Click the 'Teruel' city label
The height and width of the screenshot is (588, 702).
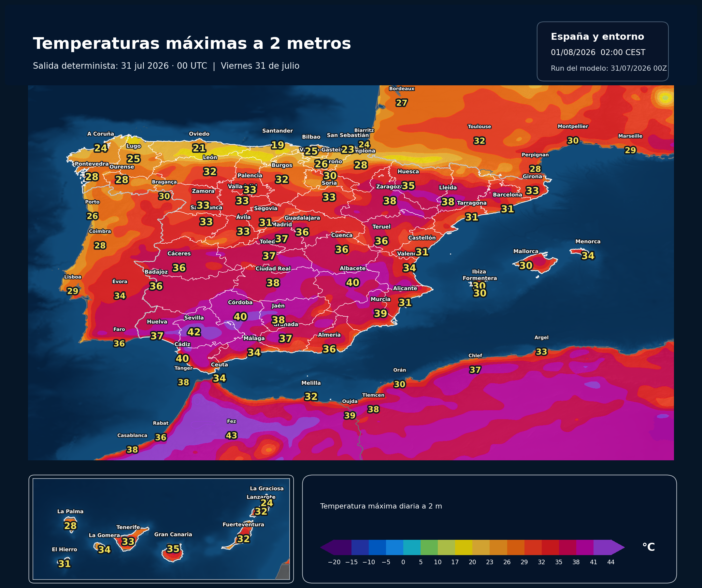381,227
